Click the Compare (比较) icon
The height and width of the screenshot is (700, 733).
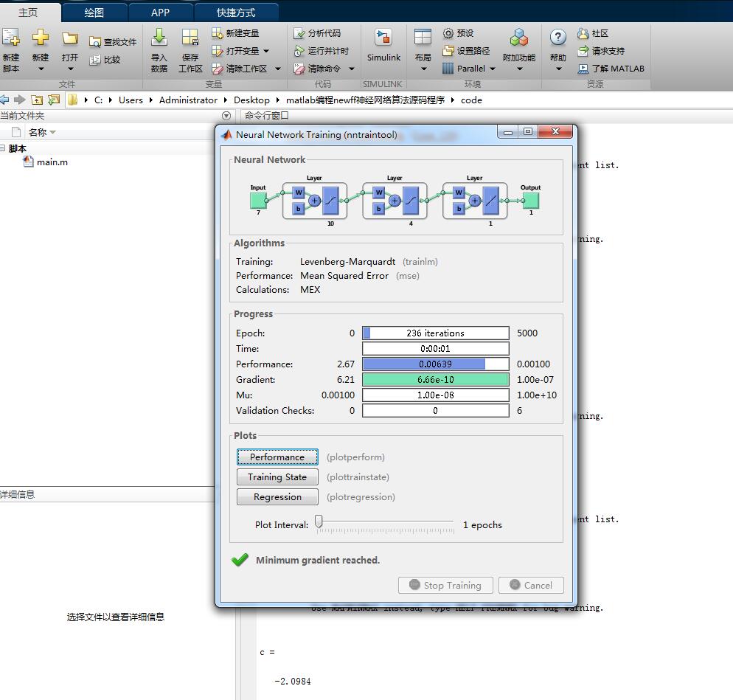pos(94,60)
